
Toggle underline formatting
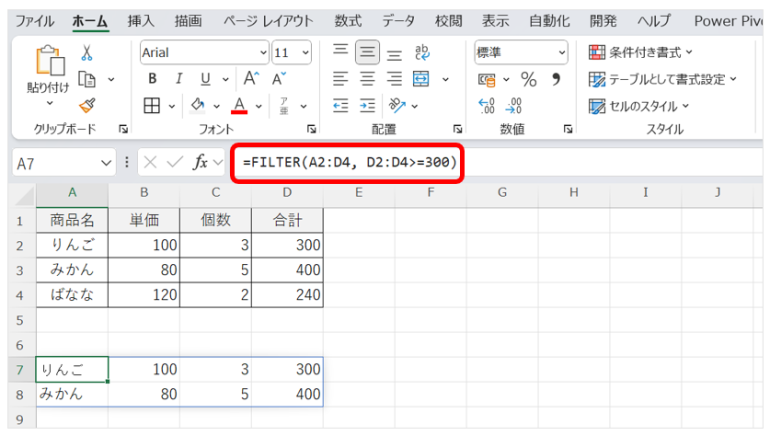[x=205, y=79]
